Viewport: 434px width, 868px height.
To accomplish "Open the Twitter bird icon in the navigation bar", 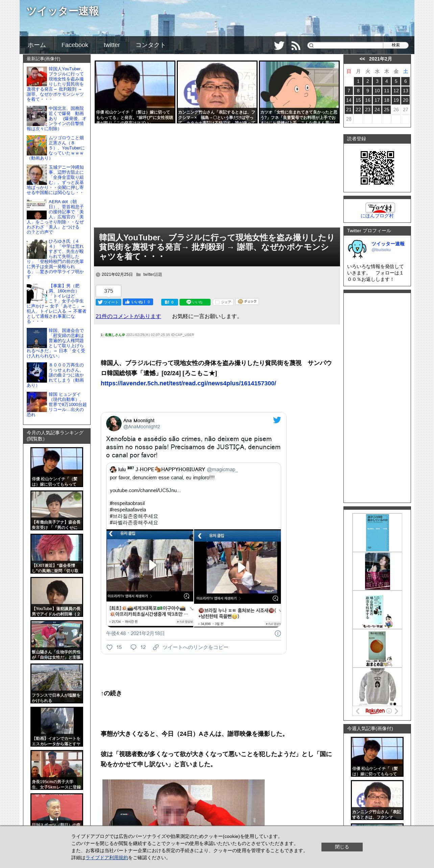I will (x=279, y=45).
